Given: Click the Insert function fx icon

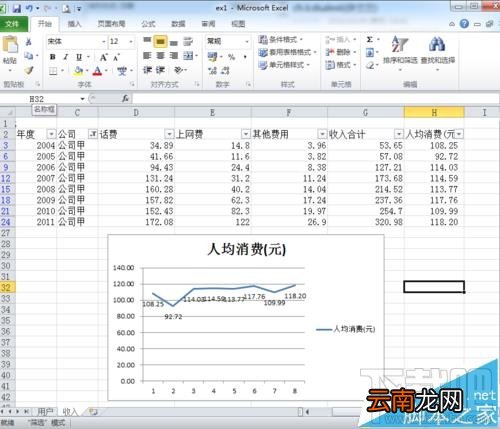Looking at the screenshot, I should 125,98.
